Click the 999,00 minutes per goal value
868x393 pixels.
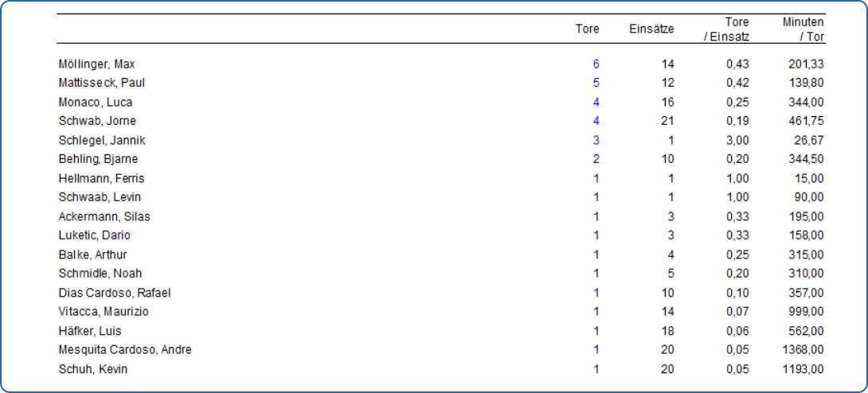[806, 312]
